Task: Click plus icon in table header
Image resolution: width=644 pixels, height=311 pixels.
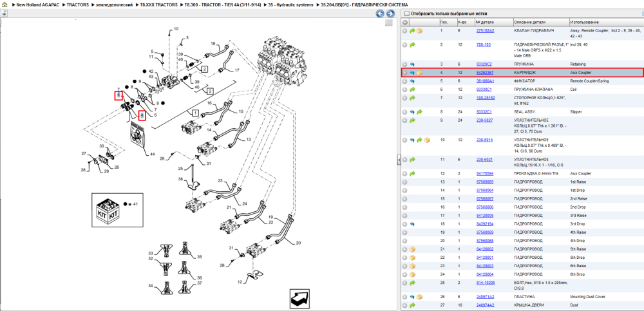Action: pos(405,22)
